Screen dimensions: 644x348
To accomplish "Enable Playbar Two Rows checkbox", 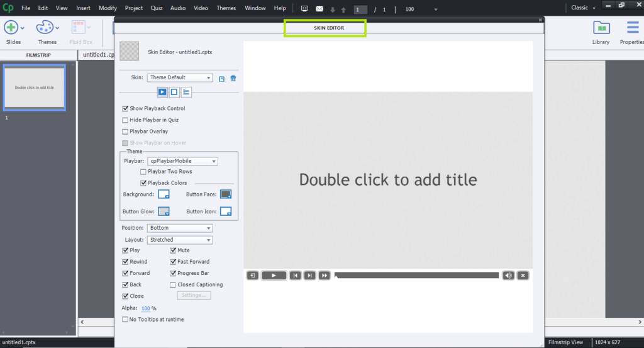I will (x=143, y=172).
